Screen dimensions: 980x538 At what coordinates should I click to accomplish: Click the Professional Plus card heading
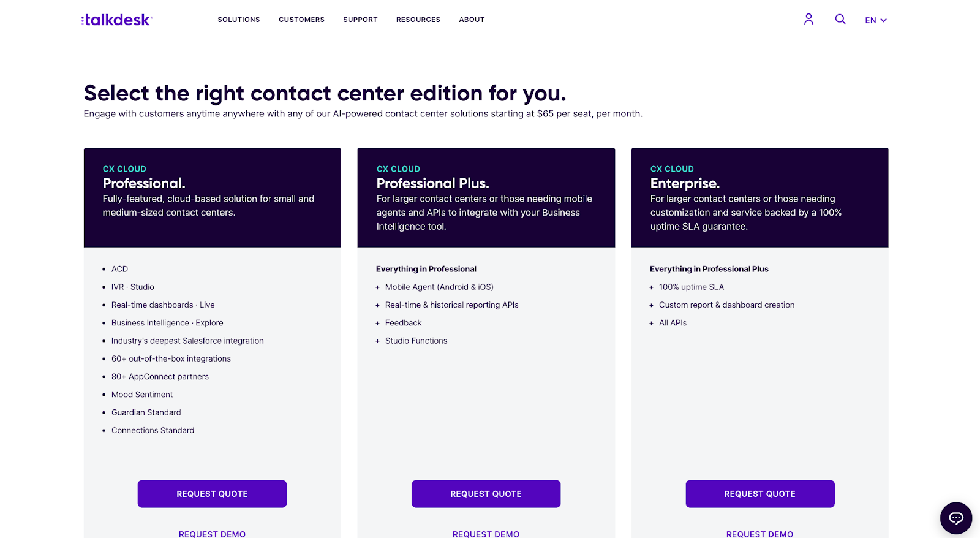tap(432, 183)
